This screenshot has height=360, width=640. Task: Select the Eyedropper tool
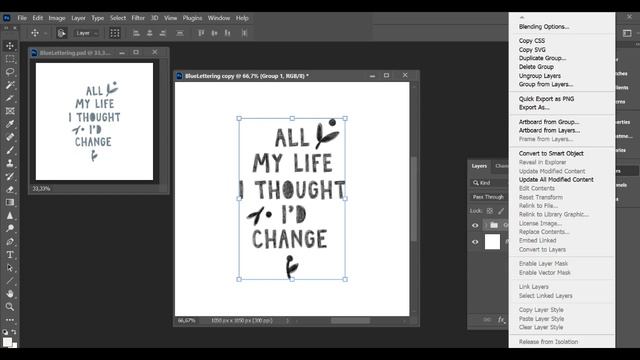tap(10, 124)
